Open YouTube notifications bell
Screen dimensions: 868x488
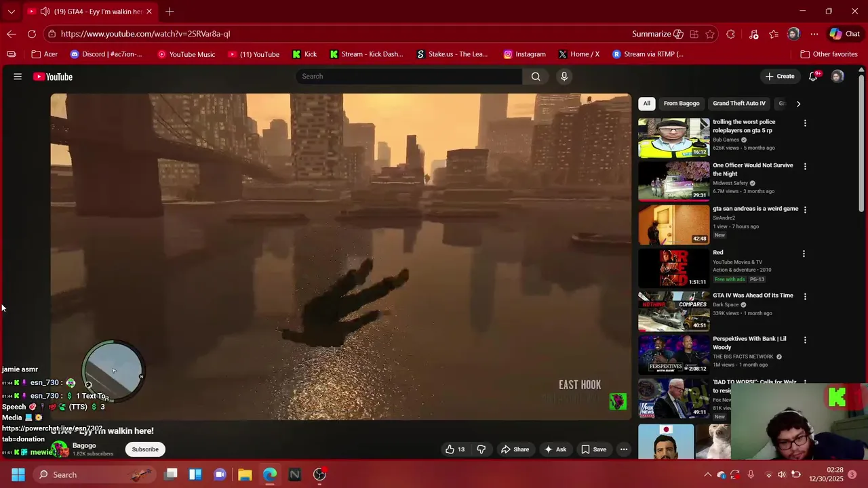point(813,77)
